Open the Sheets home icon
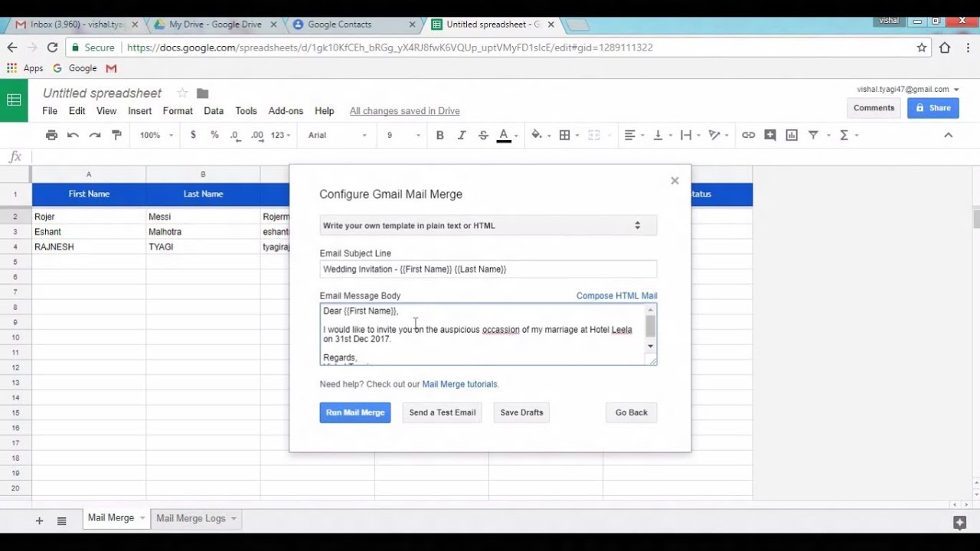Viewport: 980px width, 551px height. coord(14,100)
